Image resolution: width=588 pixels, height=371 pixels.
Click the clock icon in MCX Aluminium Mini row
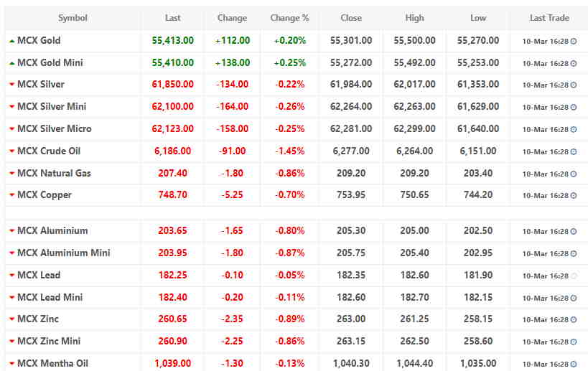pos(574,254)
